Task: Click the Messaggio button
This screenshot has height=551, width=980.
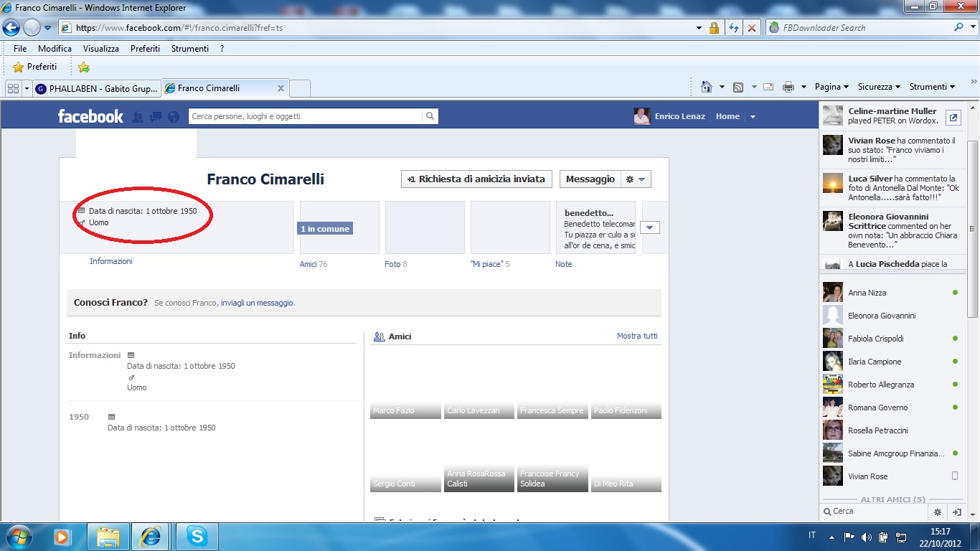Action: (x=590, y=179)
